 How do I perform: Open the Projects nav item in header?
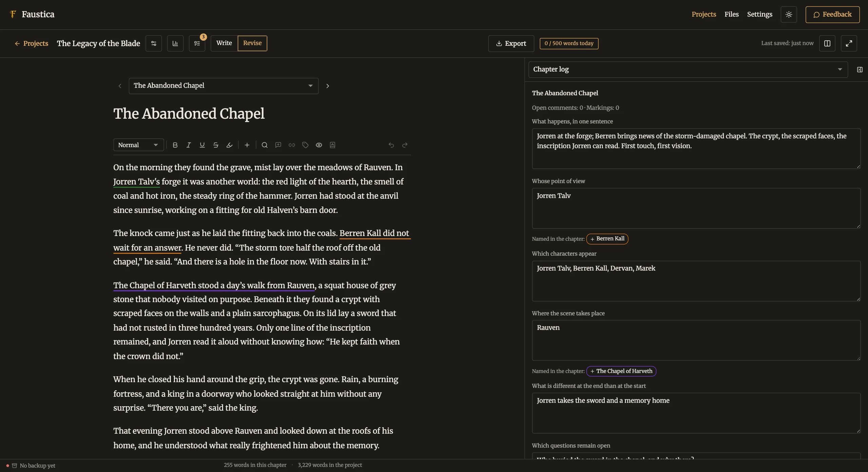704,15
